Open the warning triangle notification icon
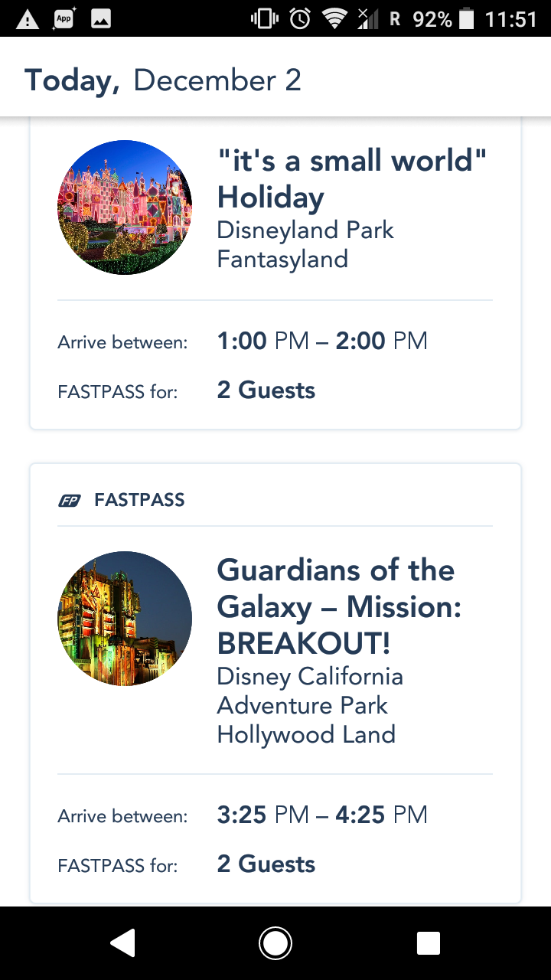 click(x=28, y=19)
